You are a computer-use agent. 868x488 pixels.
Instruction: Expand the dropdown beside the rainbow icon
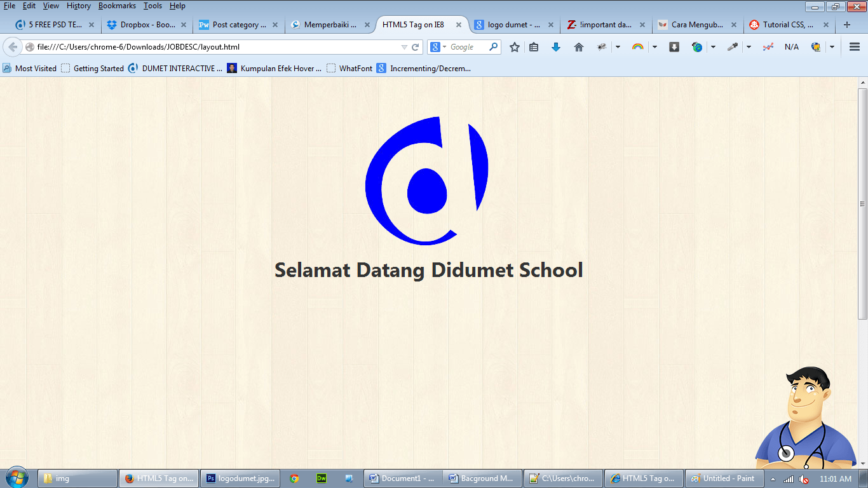pyautogui.click(x=654, y=47)
